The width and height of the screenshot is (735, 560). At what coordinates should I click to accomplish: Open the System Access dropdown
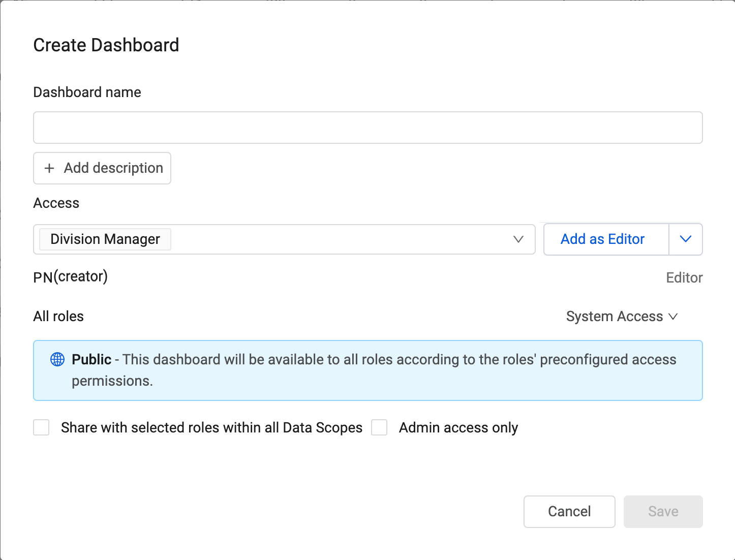(622, 317)
